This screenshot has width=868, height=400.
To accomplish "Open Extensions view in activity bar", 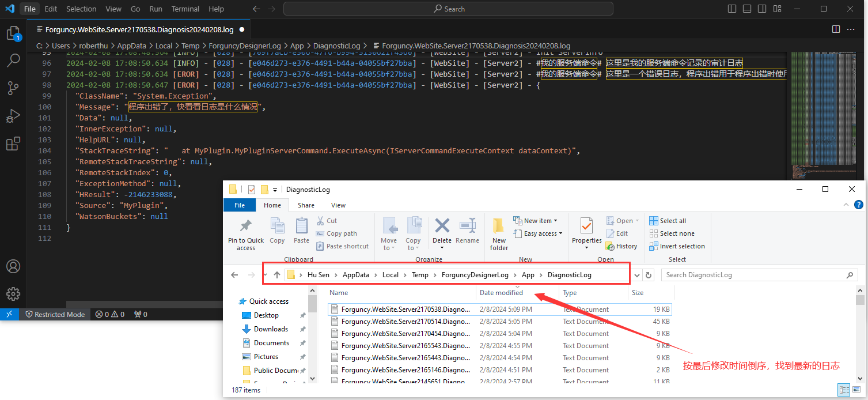I will tap(13, 144).
